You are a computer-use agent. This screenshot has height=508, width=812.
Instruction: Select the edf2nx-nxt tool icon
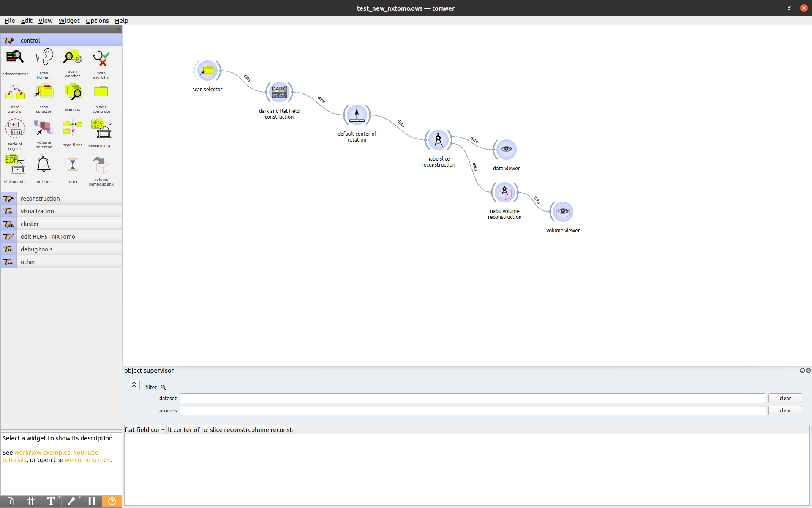(15, 165)
